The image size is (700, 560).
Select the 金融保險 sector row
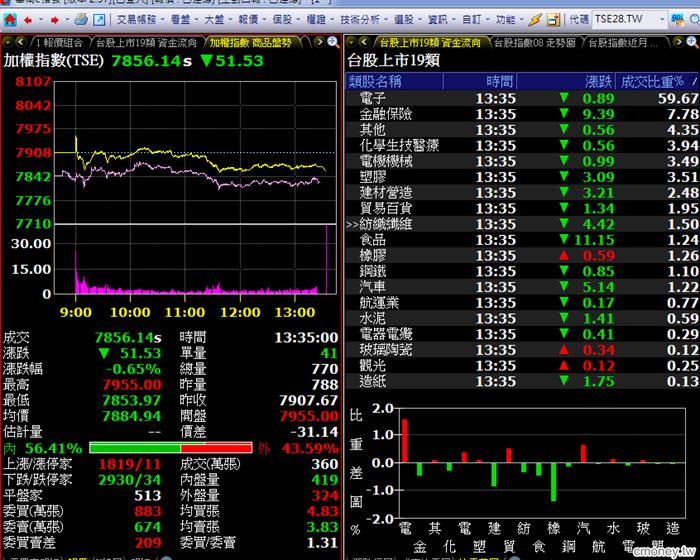pos(522,114)
